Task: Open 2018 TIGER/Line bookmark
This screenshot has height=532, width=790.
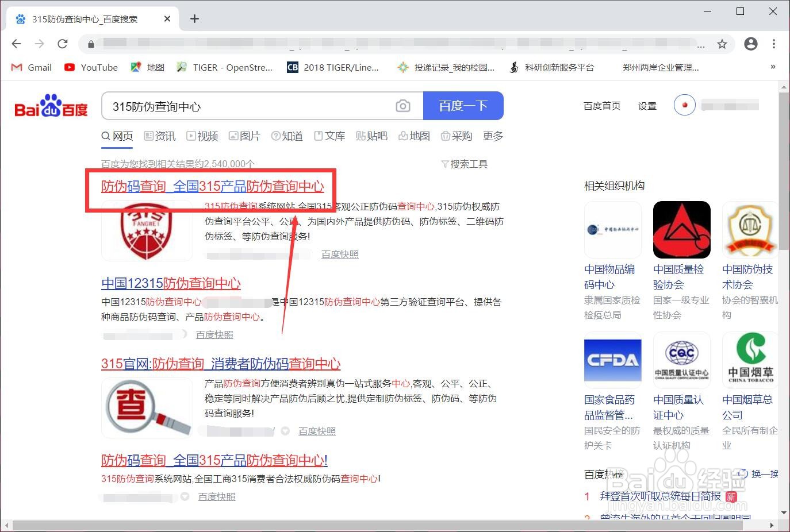Action: pos(333,67)
